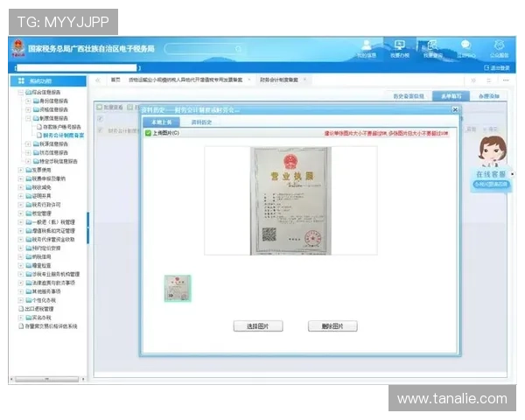Collapse the 制度信息报告 node
This screenshot has height=420, width=525.
tap(29, 118)
